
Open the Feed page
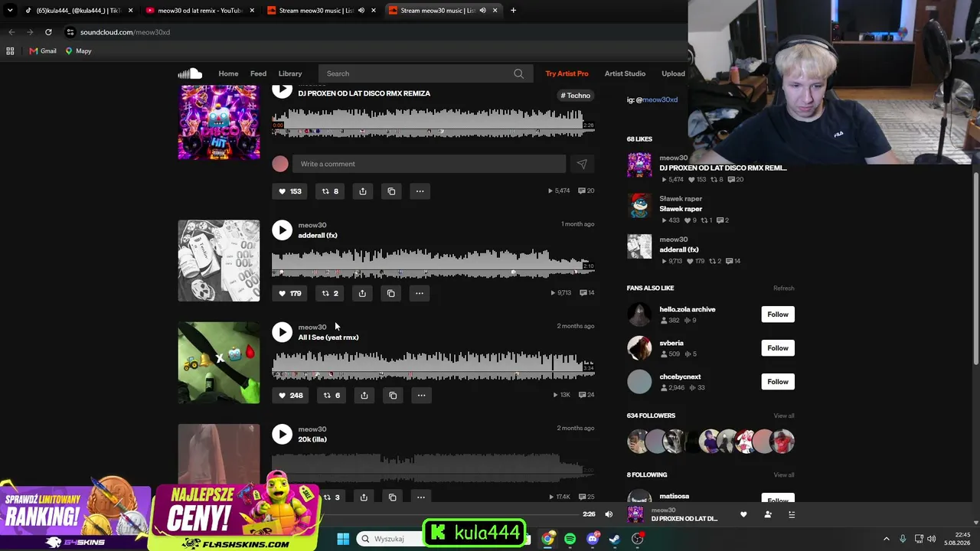tap(258, 73)
